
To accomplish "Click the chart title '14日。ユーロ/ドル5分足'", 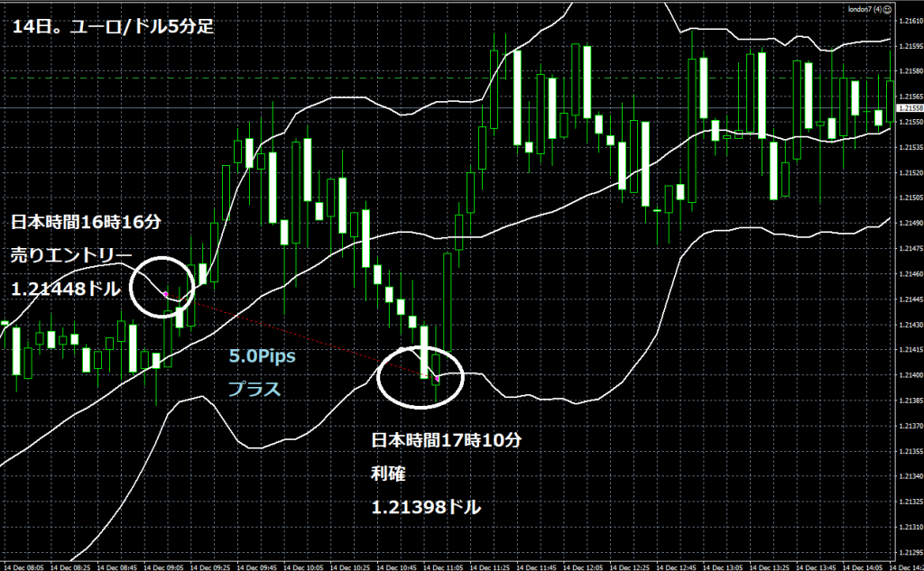I will click(114, 26).
